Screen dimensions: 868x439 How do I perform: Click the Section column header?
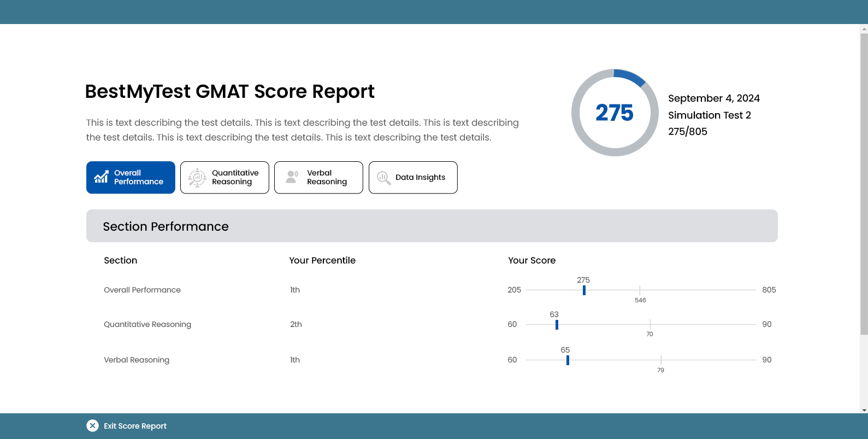[x=121, y=260]
